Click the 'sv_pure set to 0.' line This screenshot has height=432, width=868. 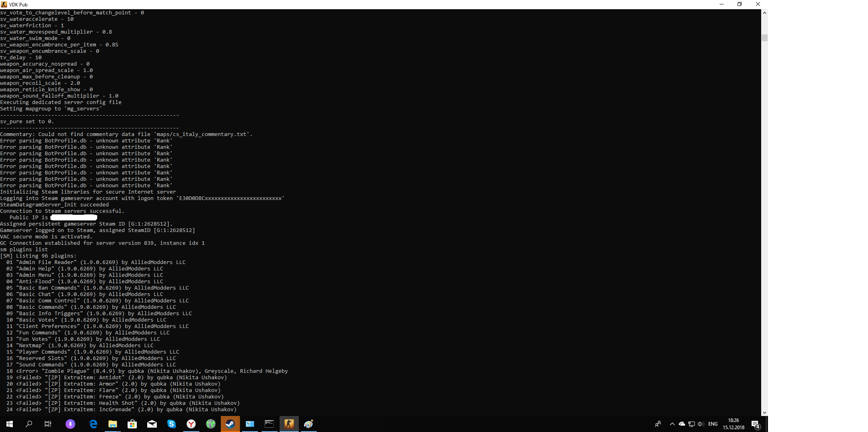(x=27, y=122)
